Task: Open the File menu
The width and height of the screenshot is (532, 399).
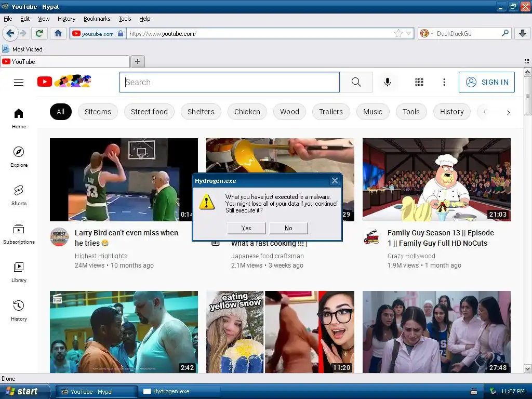Action: coord(8,19)
